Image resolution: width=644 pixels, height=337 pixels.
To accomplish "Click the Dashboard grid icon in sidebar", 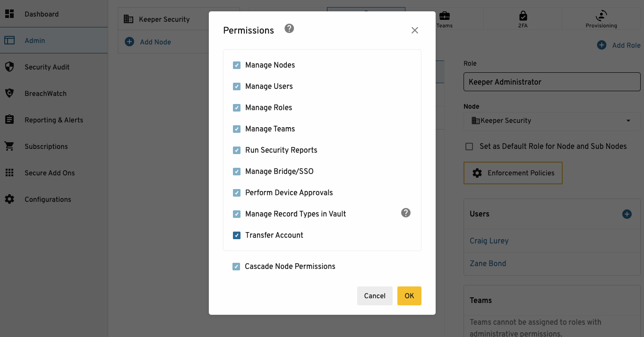I will point(9,14).
